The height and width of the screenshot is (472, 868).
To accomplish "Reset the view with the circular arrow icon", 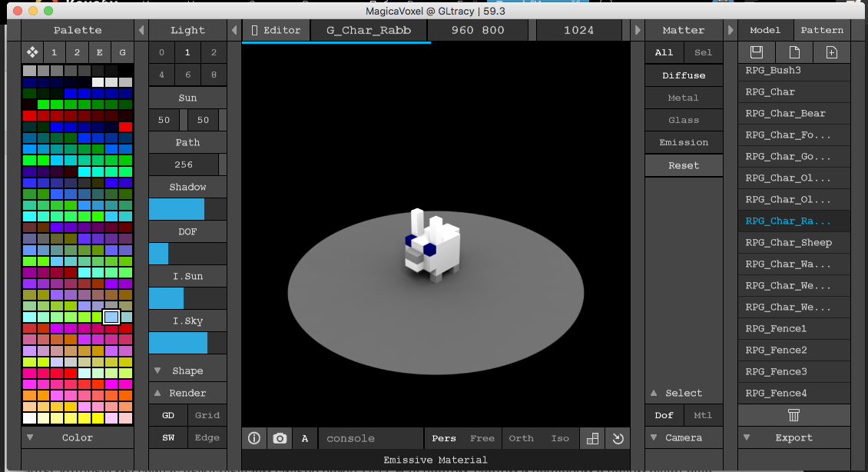I will click(618, 438).
